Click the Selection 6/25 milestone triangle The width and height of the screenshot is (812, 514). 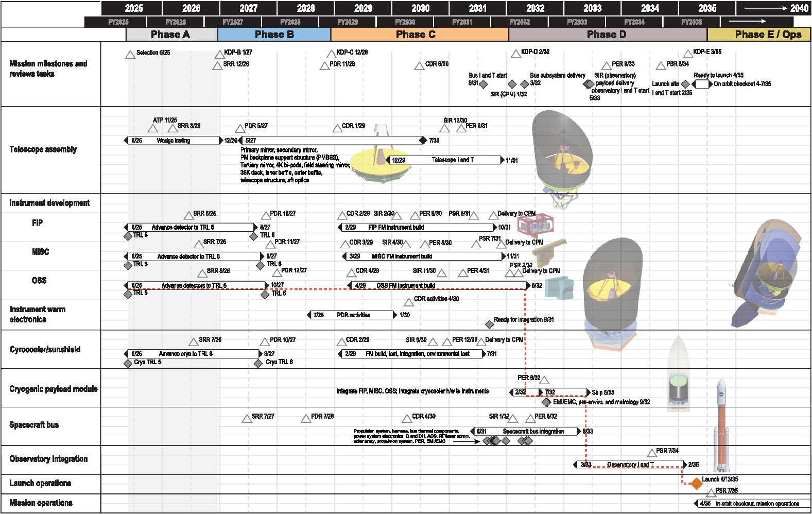[x=130, y=55]
